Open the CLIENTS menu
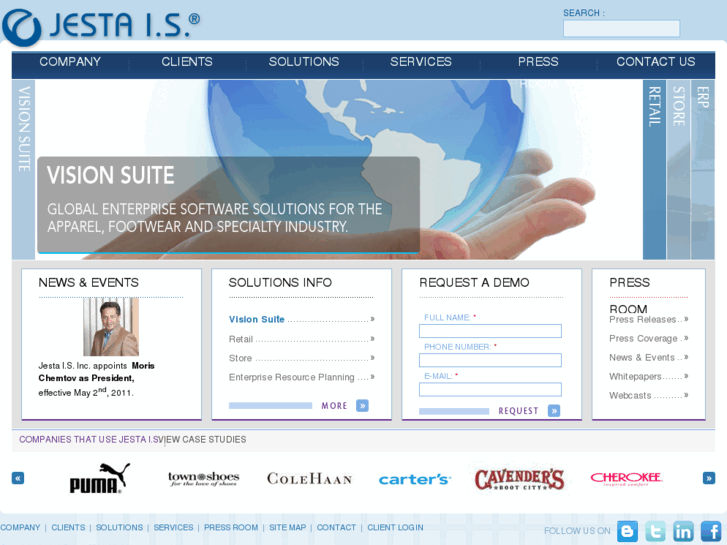This screenshot has width=727, height=545. [x=187, y=62]
